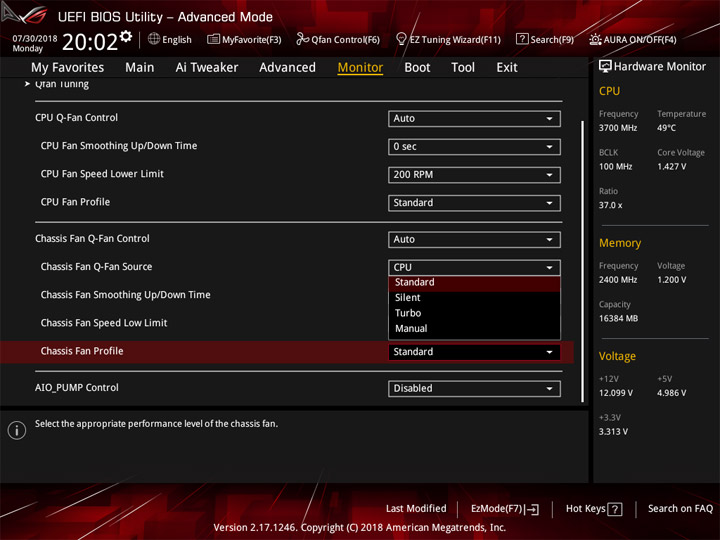Click memory capacity value 16384 MB
720x540 pixels.
[618, 319]
